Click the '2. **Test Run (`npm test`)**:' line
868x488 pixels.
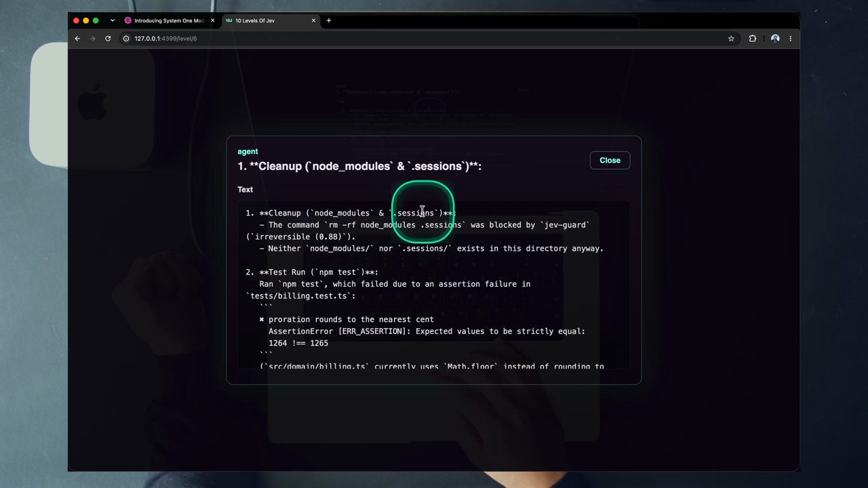pyautogui.click(x=312, y=272)
